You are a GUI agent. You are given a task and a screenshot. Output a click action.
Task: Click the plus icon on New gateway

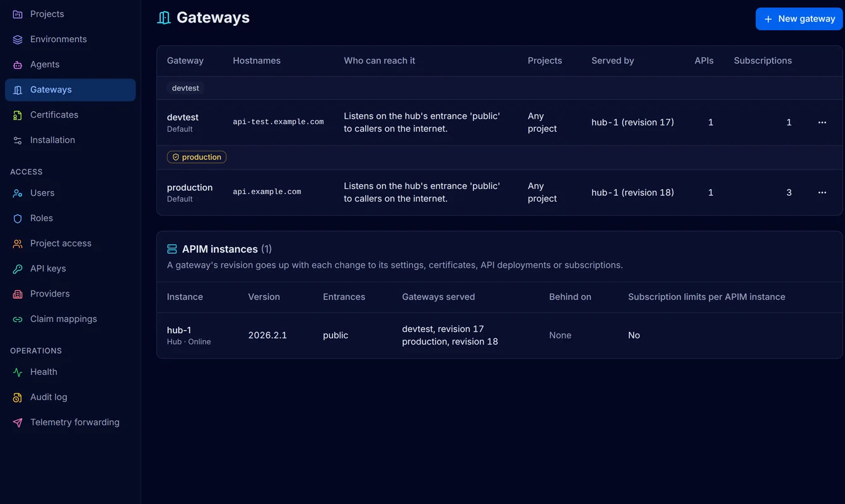coord(768,19)
